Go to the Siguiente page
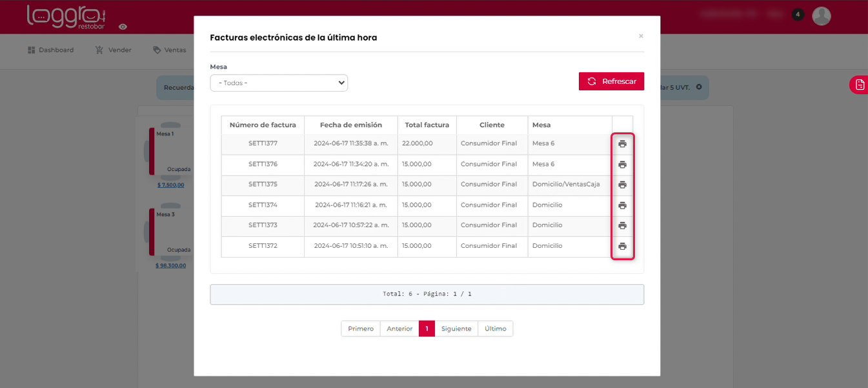The height and width of the screenshot is (388, 868). 456,329
